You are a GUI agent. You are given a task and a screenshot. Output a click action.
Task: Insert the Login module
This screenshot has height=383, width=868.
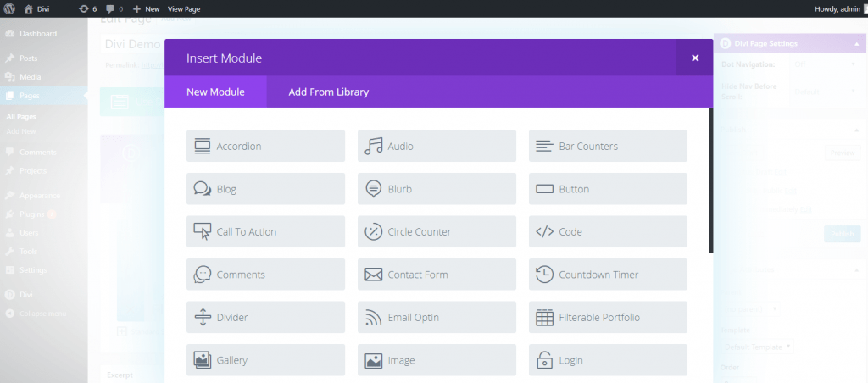[x=608, y=360]
